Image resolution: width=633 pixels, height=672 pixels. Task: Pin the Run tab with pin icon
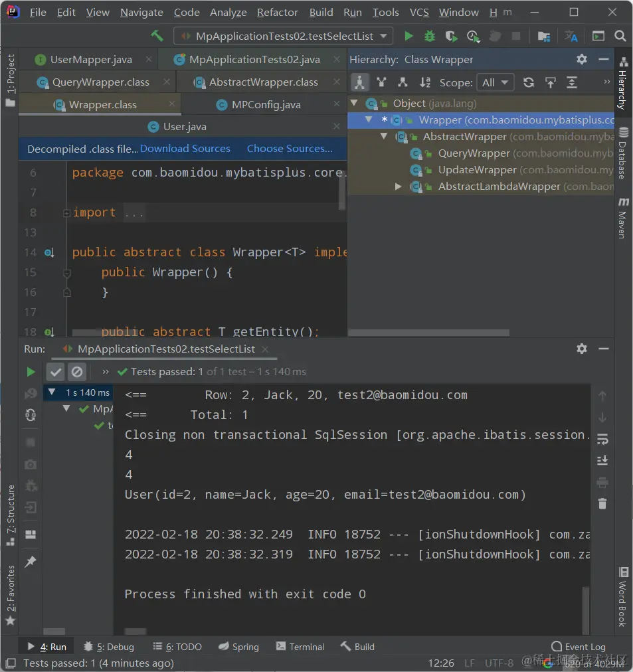31,561
